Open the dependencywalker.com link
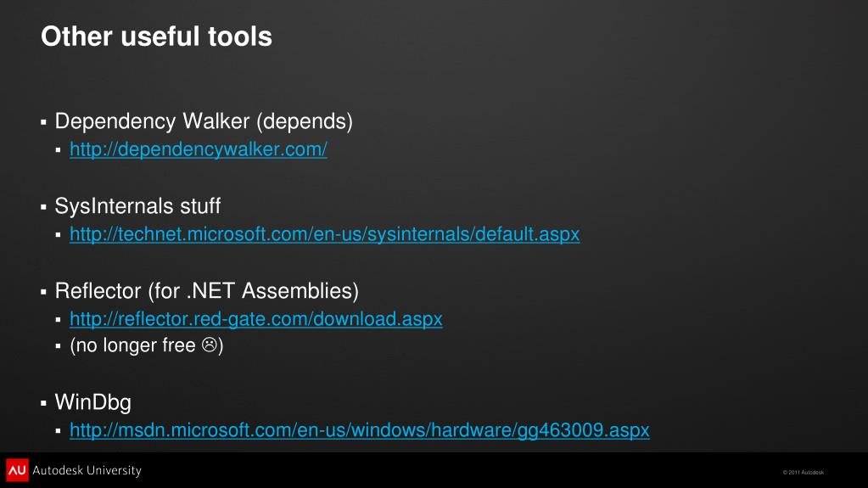The image size is (868, 488). pyautogui.click(x=199, y=149)
